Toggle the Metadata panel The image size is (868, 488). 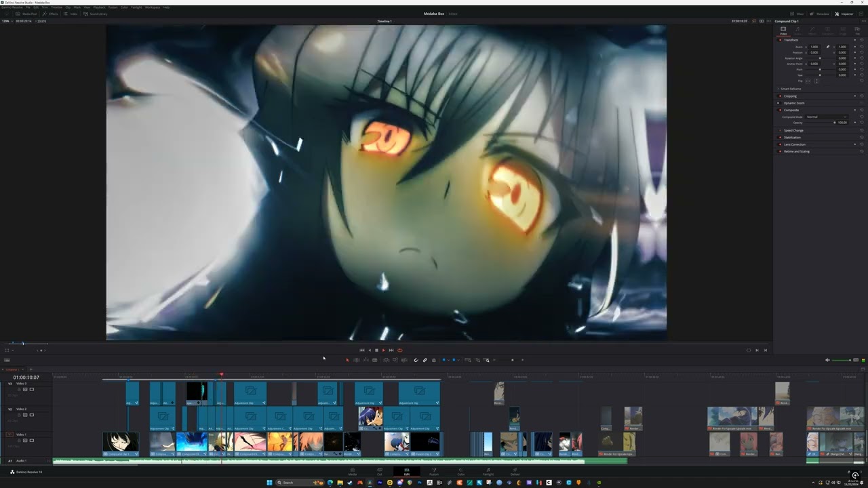pos(820,14)
